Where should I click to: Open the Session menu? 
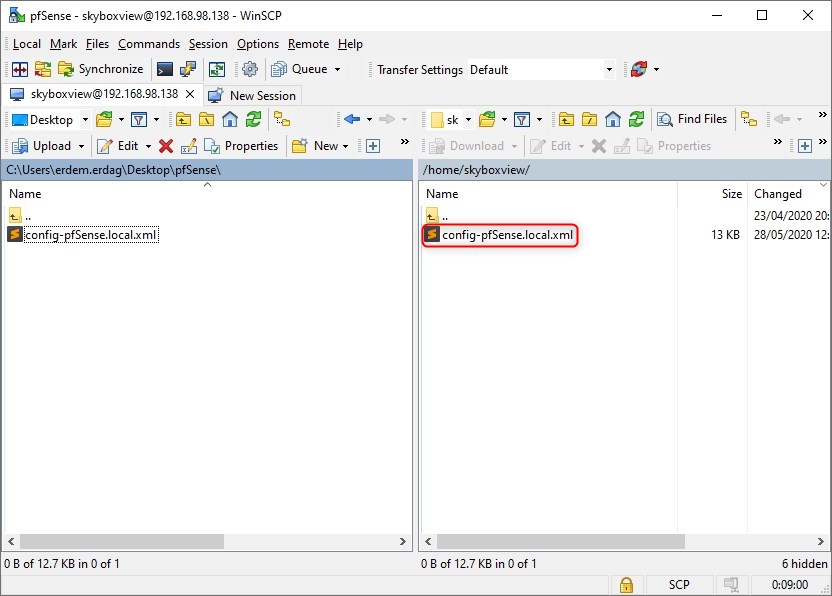(x=208, y=44)
